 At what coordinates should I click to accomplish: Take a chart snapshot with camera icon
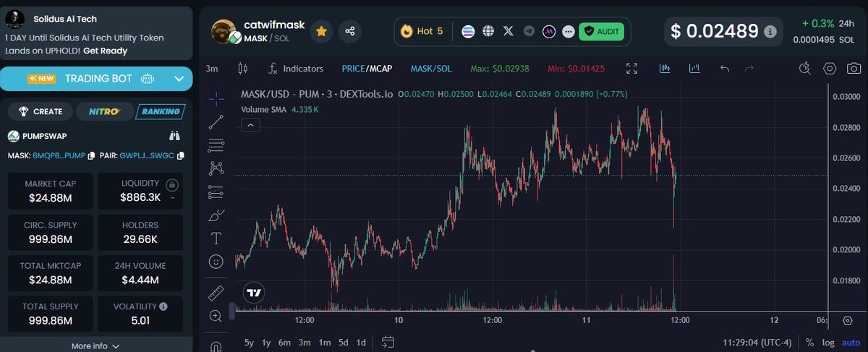(x=854, y=69)
